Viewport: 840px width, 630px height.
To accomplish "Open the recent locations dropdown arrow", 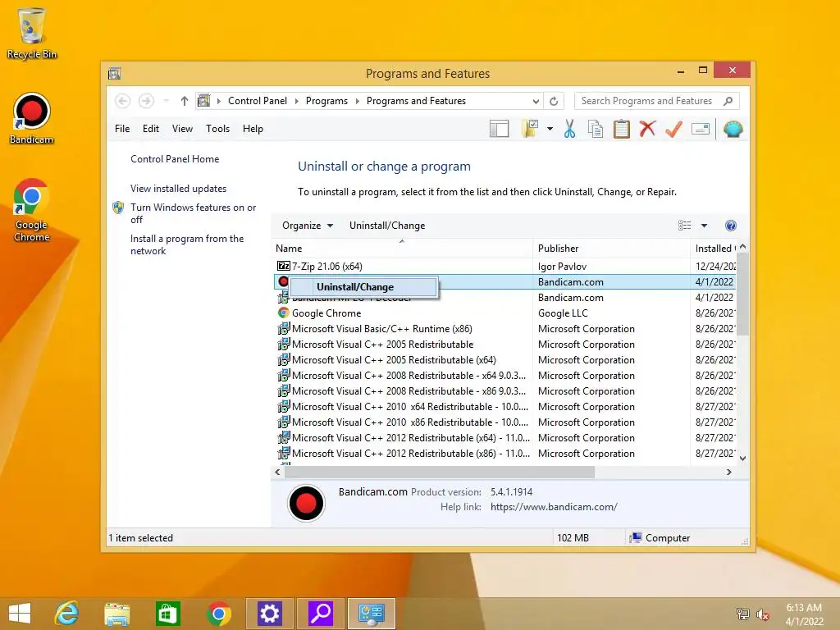I will point(166,101).
